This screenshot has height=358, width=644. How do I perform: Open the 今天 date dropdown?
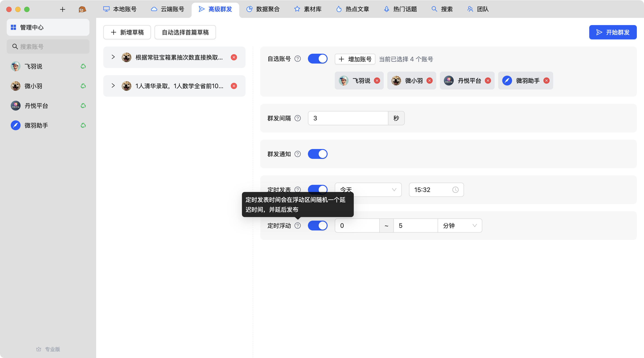coord(368,190)
